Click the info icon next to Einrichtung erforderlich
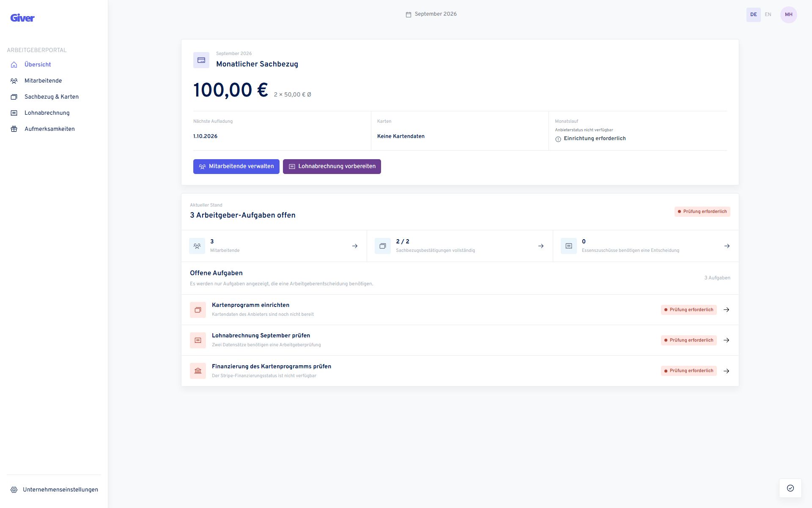 558,139
